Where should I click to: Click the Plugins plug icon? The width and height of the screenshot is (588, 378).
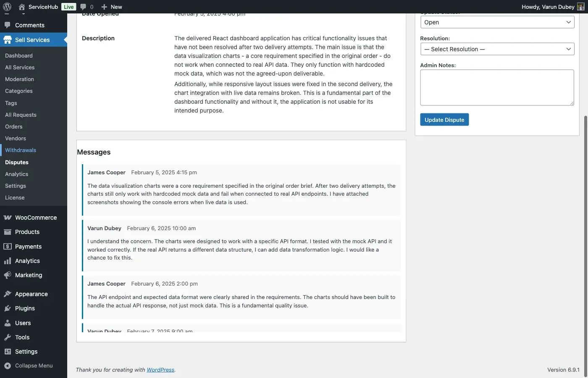coord(8,308)
